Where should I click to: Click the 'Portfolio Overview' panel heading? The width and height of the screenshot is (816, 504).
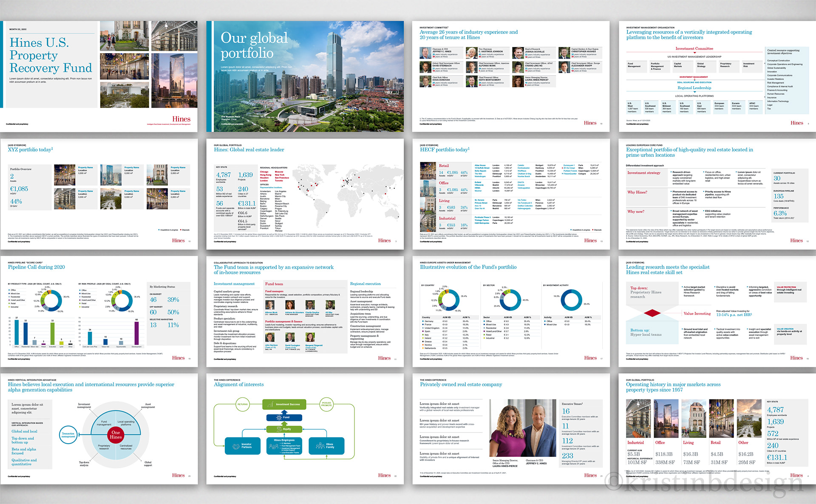pyautogui.click(x=20, y=169)
